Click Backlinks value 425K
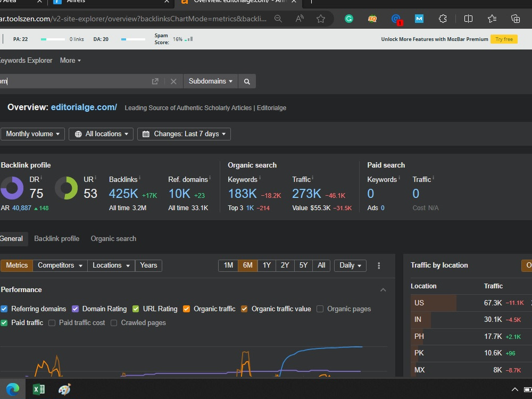The height and width of the screenshot is (399, 532). point(123,194)
